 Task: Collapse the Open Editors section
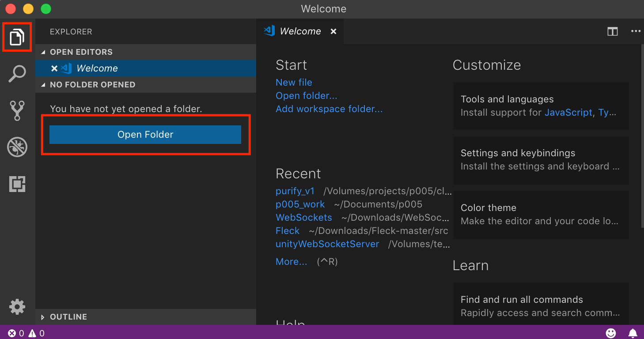click(x=43, y=52)
